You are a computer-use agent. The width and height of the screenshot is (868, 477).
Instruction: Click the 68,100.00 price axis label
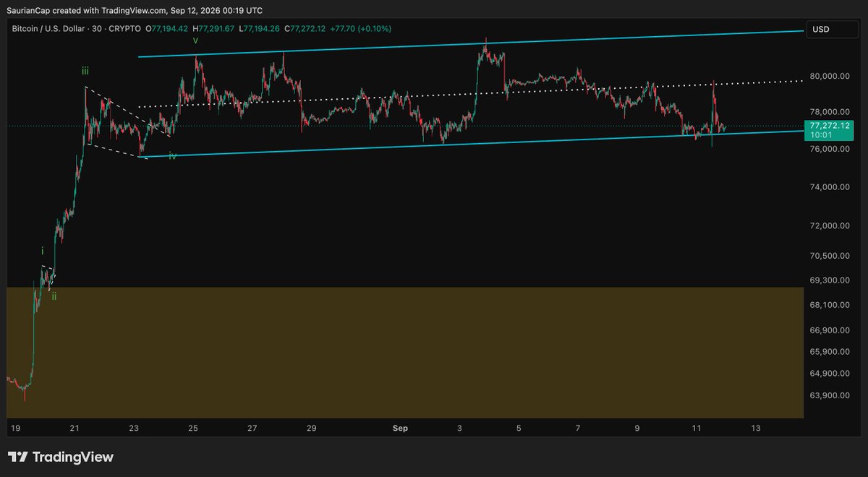(829, 305)
